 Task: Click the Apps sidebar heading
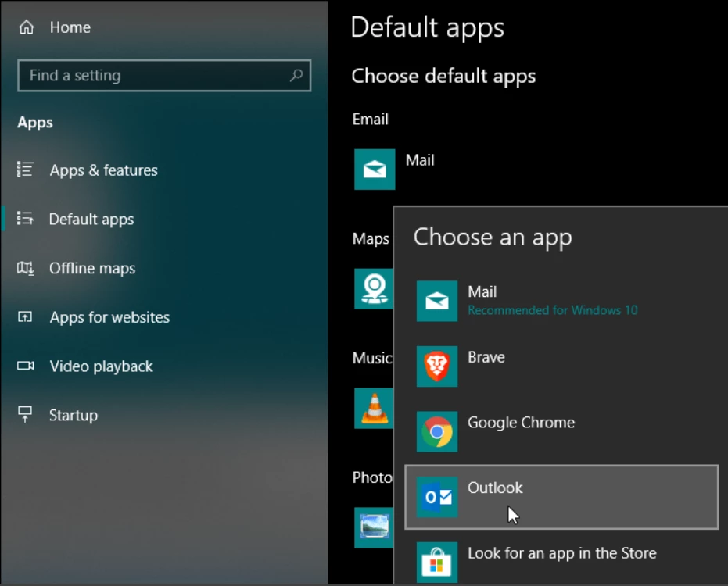coord(35,123)
